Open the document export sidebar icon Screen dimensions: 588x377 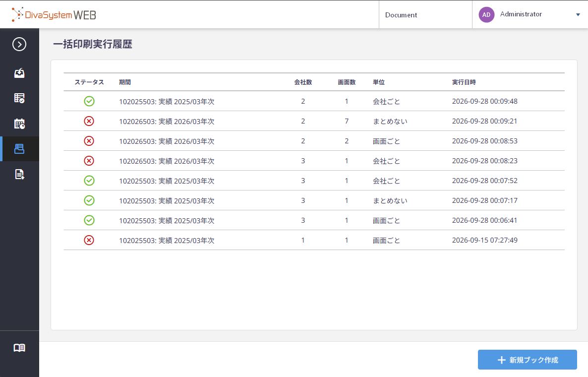[x=19, y=174]
